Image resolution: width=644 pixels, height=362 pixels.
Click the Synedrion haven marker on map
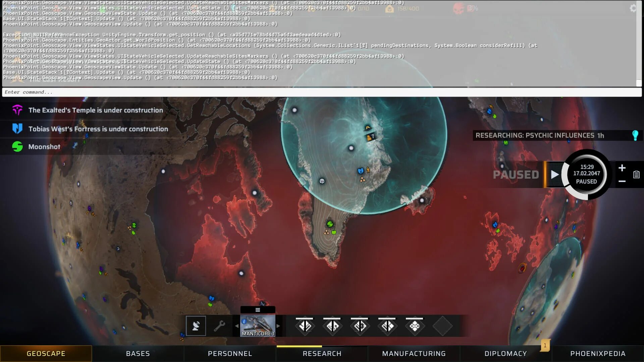[330, 224]
